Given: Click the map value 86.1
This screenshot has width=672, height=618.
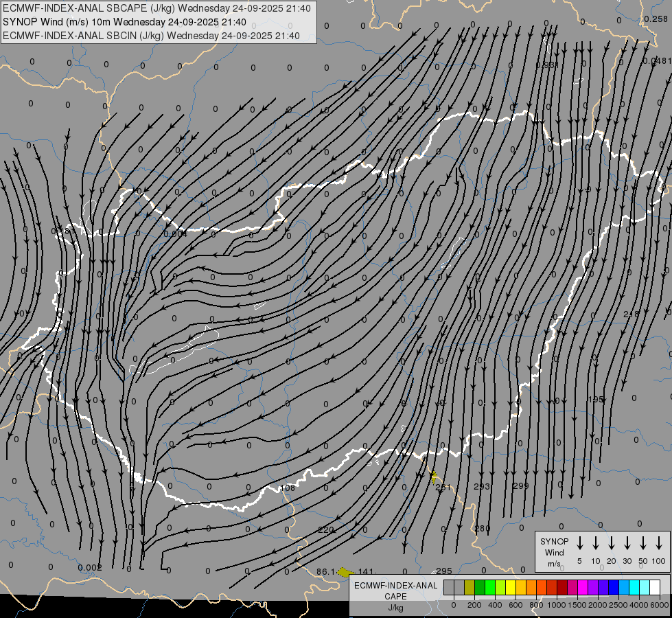Looking at the screenshot, I should pos(326,572).
